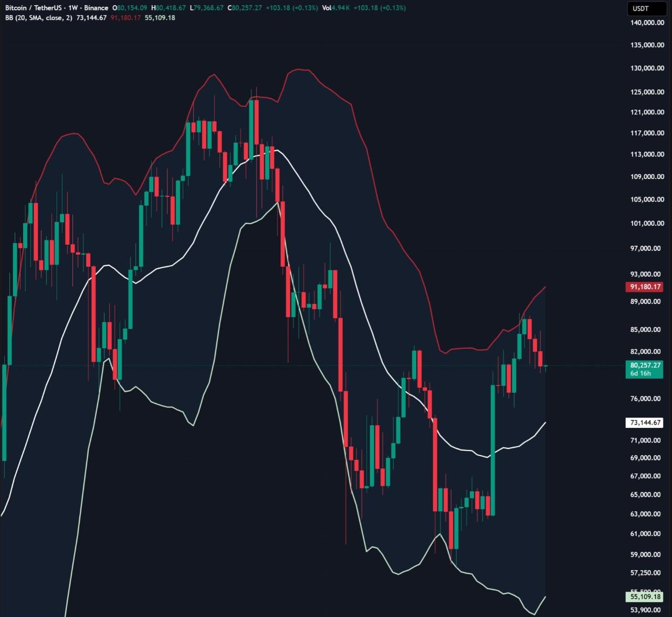Click the Binance exchange name in header

(x=96, y=8)
